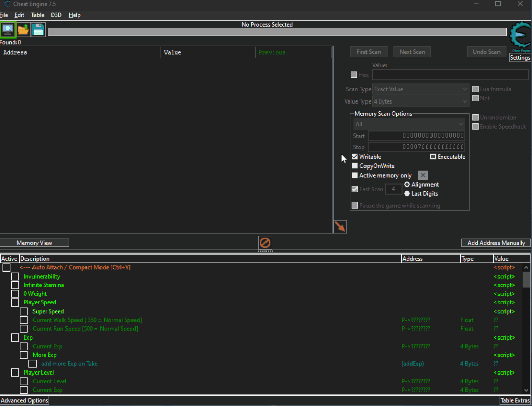532x406 pixels.
Task: Click the Stop address field
Action: (x=417, y=147)
